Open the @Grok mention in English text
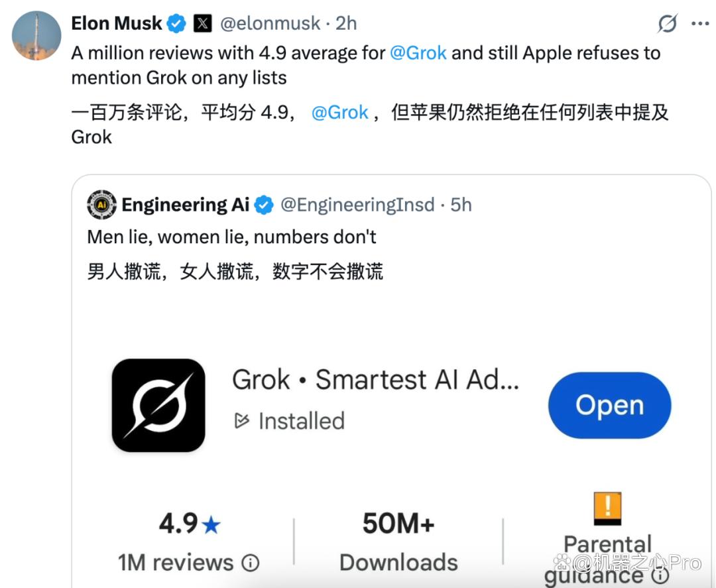 [418, 53]
